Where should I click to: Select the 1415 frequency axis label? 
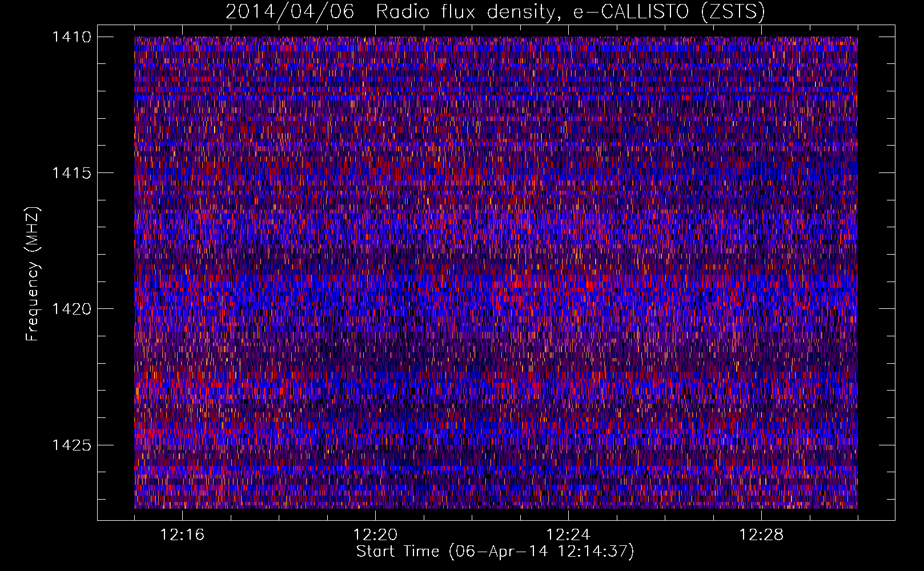(x=71, y=173)
